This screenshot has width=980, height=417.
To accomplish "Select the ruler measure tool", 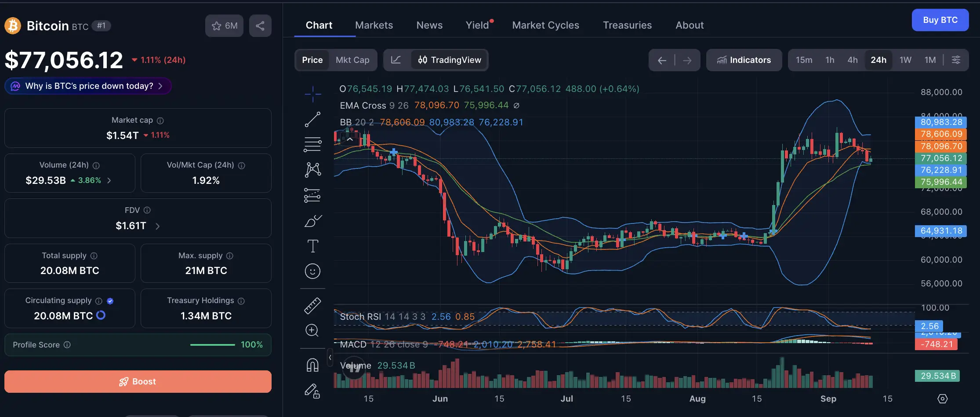I will (312, 306).
